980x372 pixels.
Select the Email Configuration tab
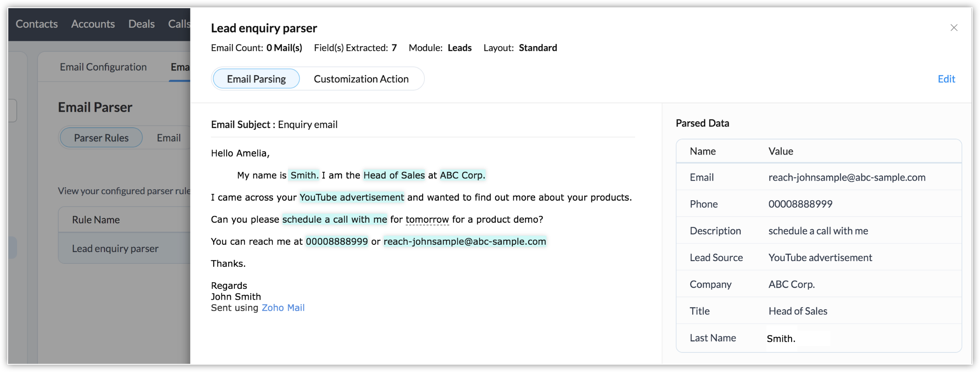coord(103,67)
